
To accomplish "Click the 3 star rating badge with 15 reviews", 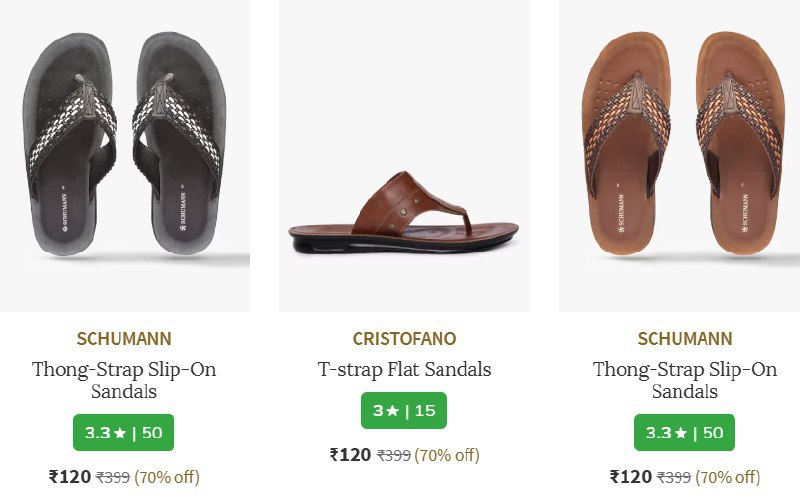I will coord(404,411).
